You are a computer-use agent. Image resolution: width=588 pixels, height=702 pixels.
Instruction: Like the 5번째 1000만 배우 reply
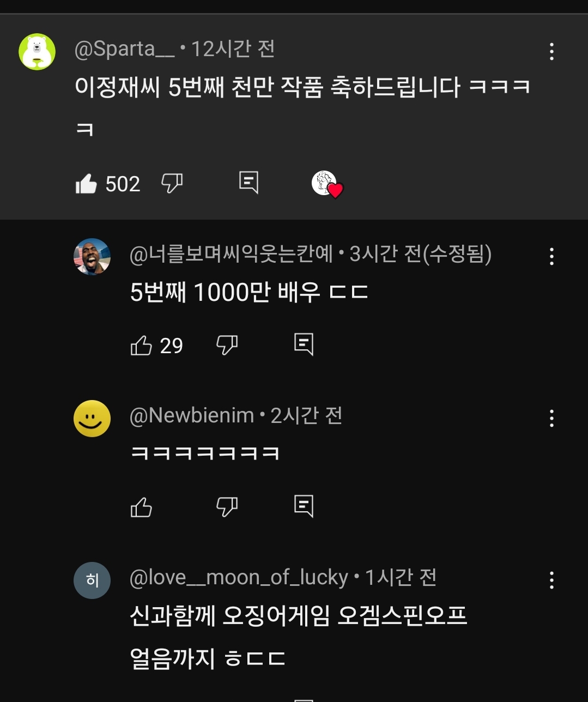tap(141, 345)
